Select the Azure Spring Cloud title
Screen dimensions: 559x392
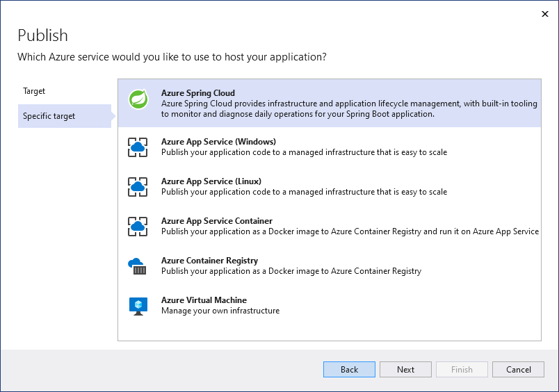pos(198,93)
